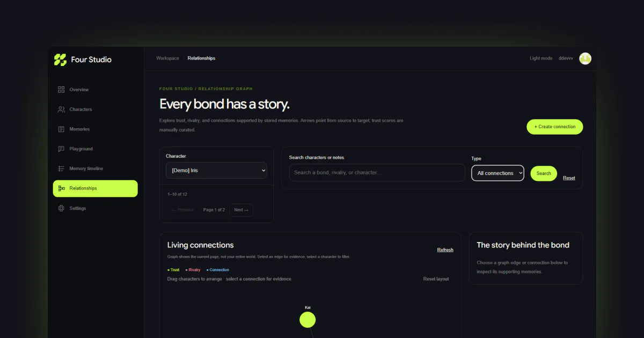Refresh the Living connections graph
This screenshot has width=644, height=338.
coord(445,250)
